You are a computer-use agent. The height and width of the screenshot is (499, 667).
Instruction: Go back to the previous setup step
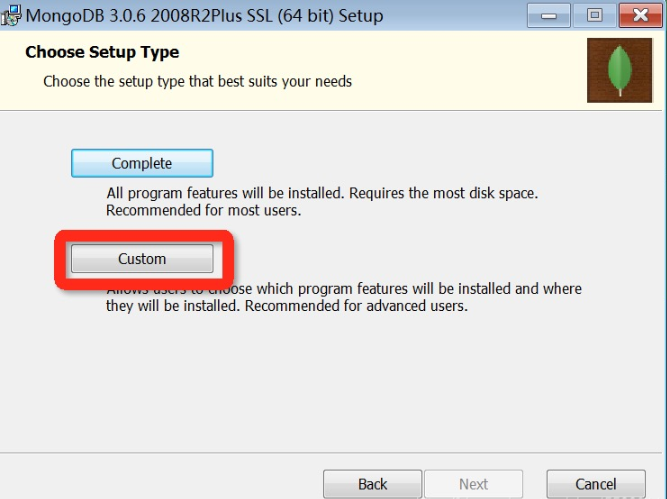(x=372, y=484)
